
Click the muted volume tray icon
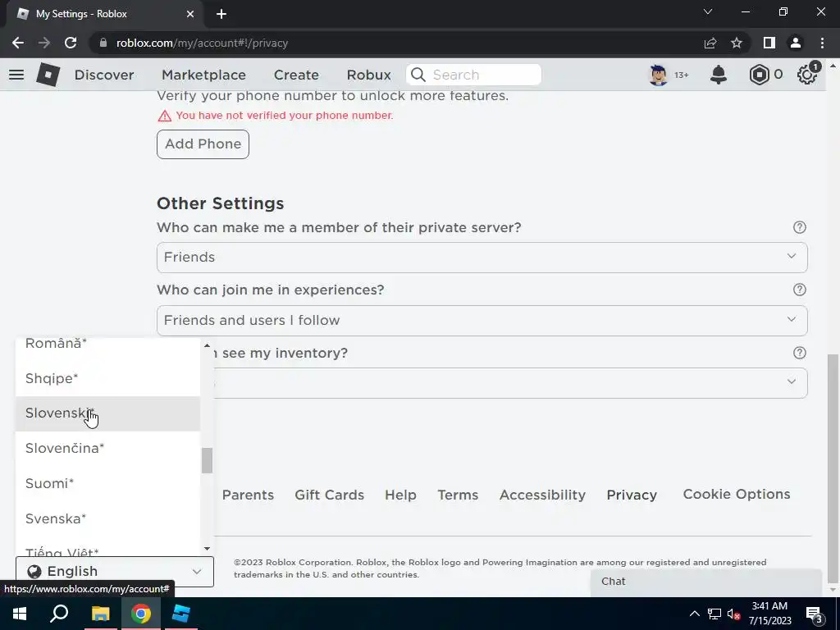point(733,614)
